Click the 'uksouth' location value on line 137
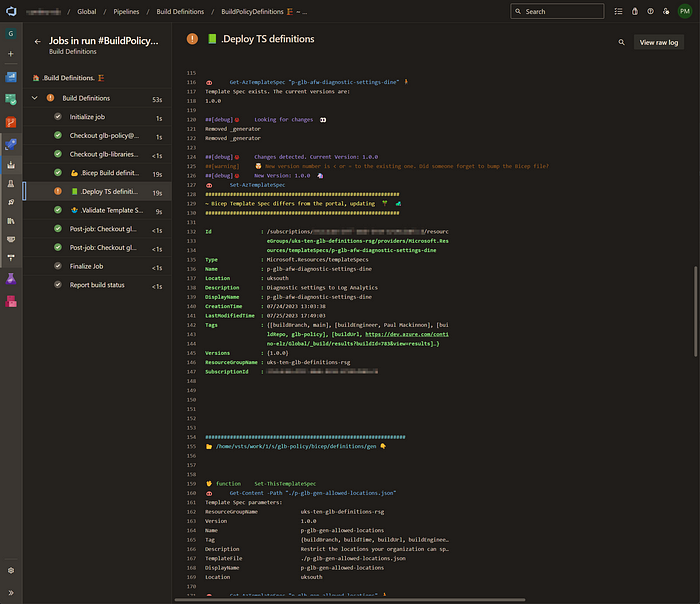Screen dimensions: 700x604 click(x=278, y=278)
